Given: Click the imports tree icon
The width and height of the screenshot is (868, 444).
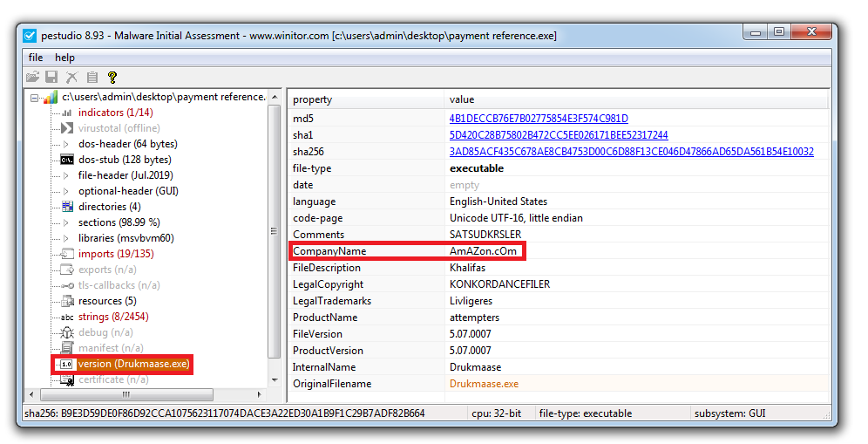Looking at the screenshot, I should 67,254.
